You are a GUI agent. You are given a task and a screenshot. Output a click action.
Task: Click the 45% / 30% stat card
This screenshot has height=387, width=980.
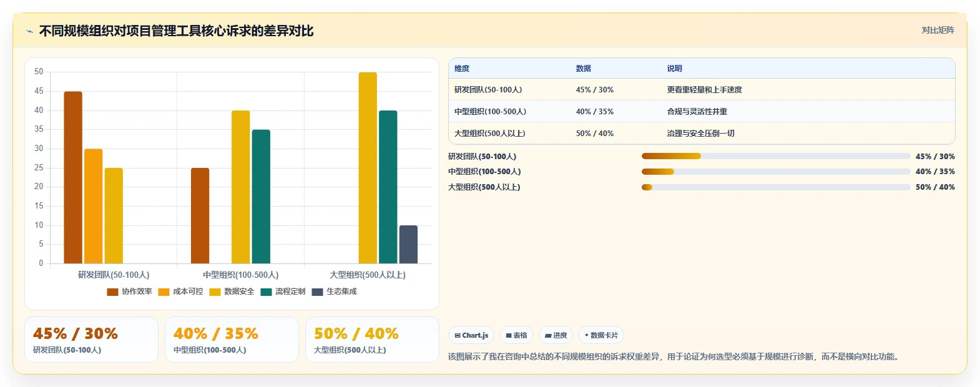tap(91, 340)
